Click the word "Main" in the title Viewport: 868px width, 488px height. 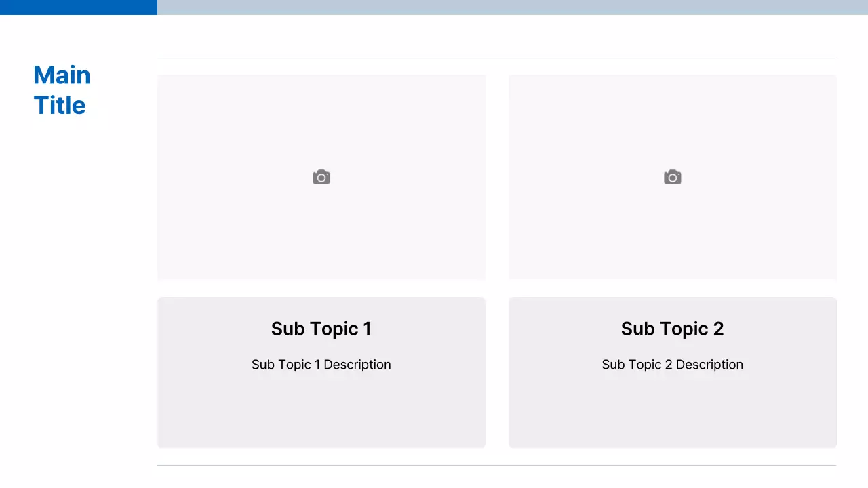(x=62, y=75)
